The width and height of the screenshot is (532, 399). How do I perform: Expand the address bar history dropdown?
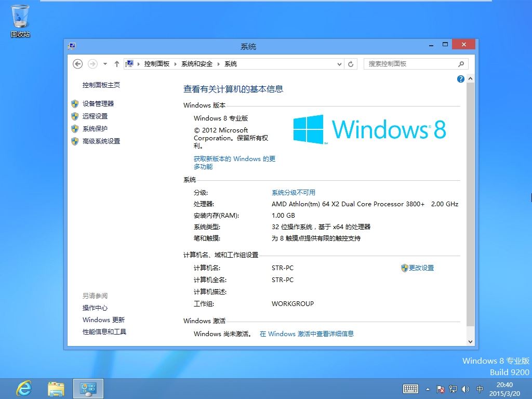click(339, 64)
